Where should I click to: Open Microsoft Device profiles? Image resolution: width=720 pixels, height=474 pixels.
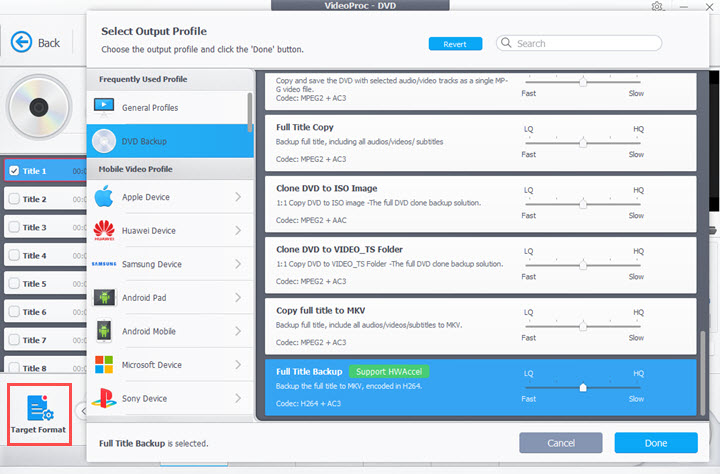coord(170,364)
